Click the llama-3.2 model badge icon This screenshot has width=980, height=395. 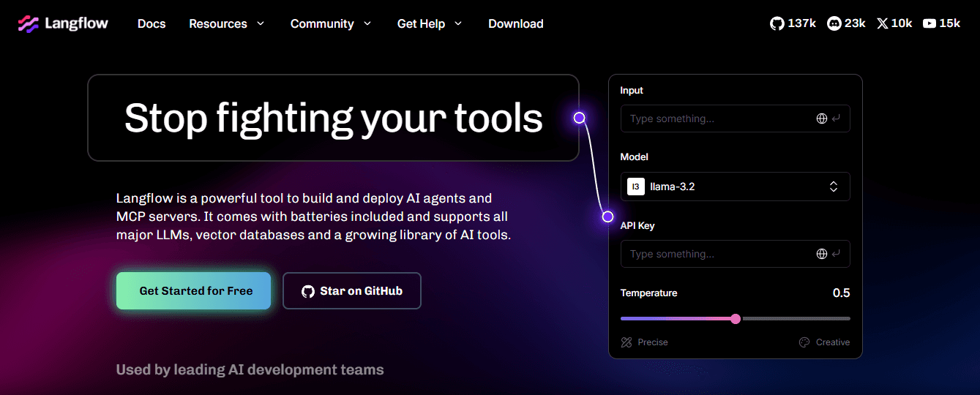[636, 187]
